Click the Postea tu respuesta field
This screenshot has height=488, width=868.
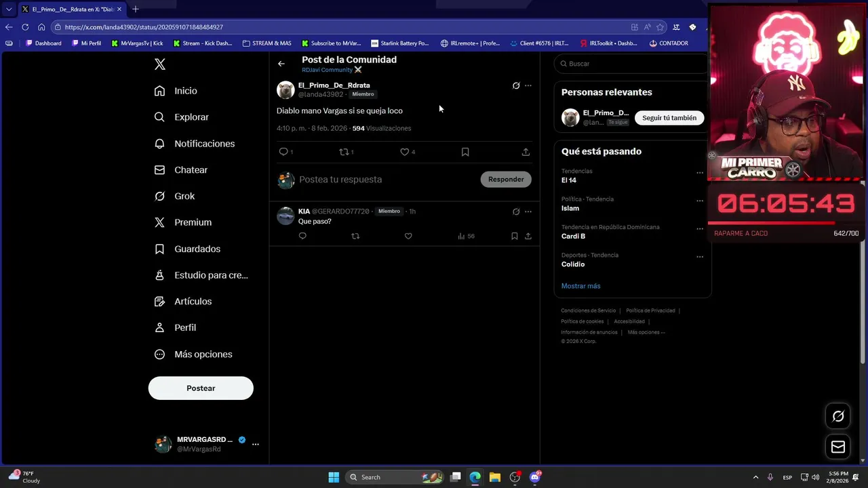387,180
